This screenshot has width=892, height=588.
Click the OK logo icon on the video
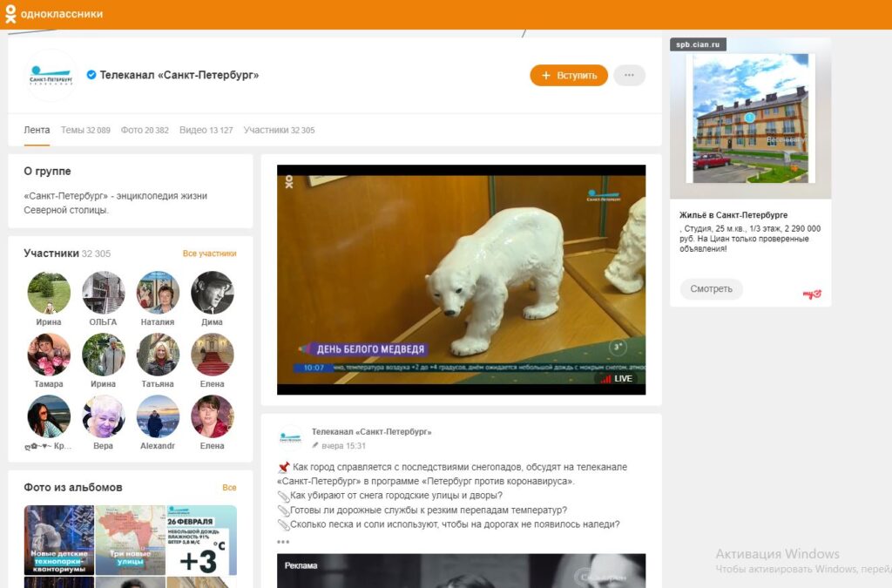[289, 182]
